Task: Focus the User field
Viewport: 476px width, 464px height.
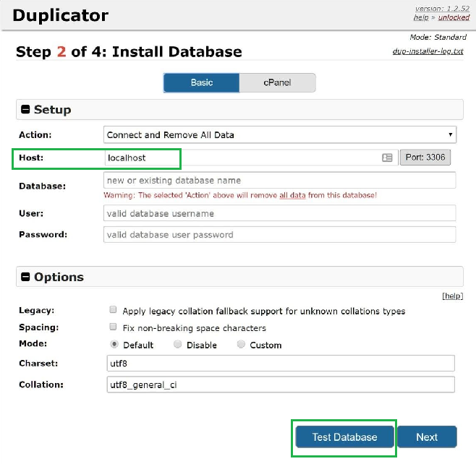Action: point(279,213)
